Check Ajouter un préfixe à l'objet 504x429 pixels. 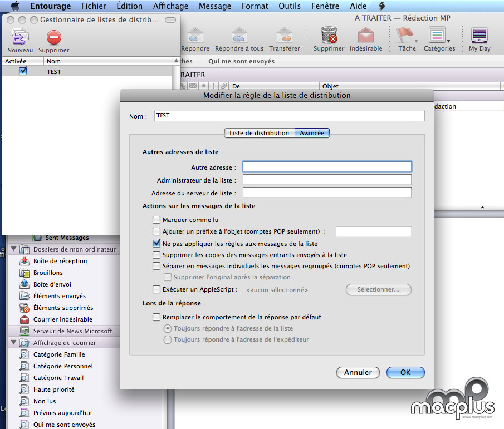pyautogui.click(x=156, y=231)
